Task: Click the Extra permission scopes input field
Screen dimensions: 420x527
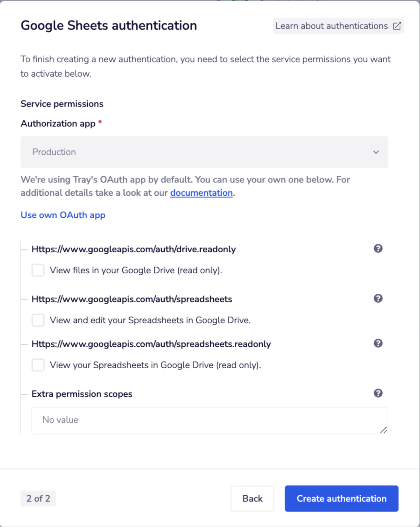Action: (209, 420)
